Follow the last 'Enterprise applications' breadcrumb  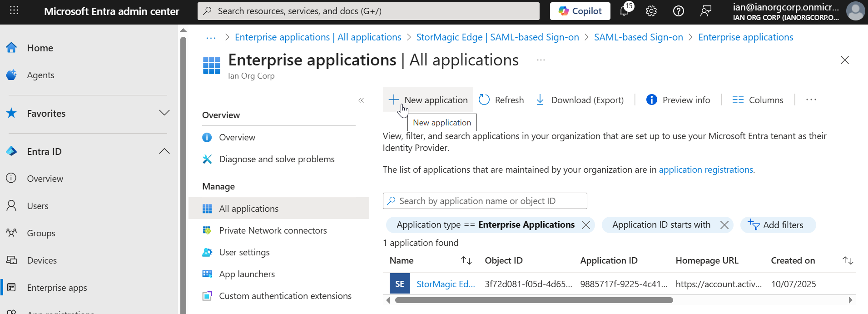coord(745,37)
